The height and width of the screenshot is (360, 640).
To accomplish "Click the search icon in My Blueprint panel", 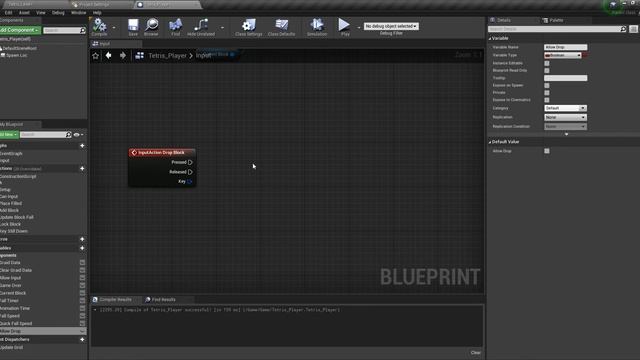I will click(x=68, y=134).
